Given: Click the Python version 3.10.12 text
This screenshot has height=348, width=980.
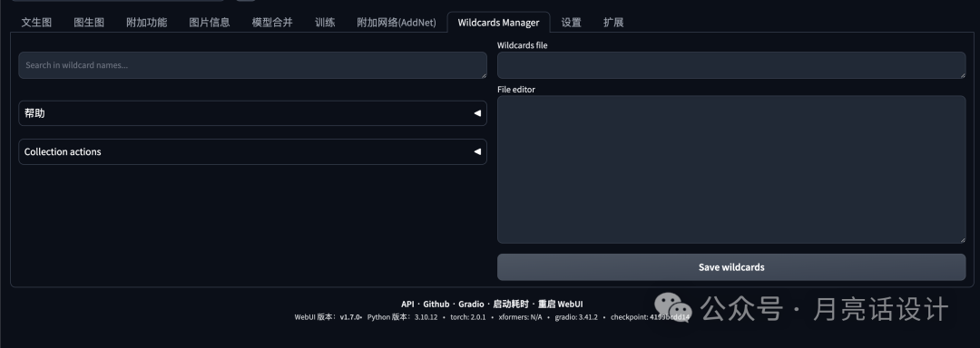Looking at the screenshot, I should click(x=403, y=317).
